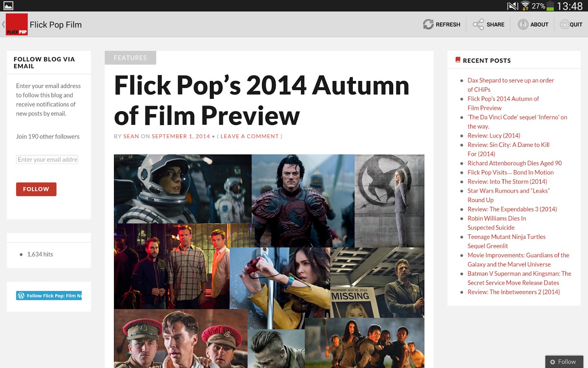Open post Dax Shepard to serve up CHiPs
The width and height of the screenshot is (588, 368).
(511, 85)
